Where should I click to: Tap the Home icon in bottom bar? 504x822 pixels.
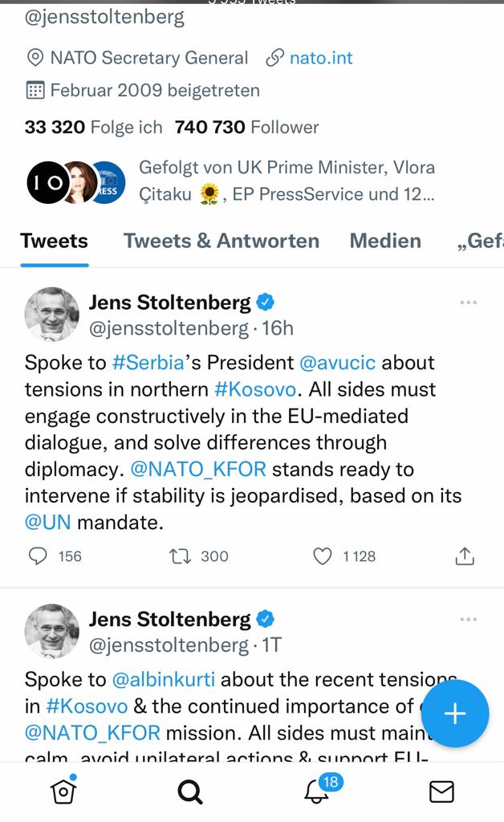click(x=63, y=791)
